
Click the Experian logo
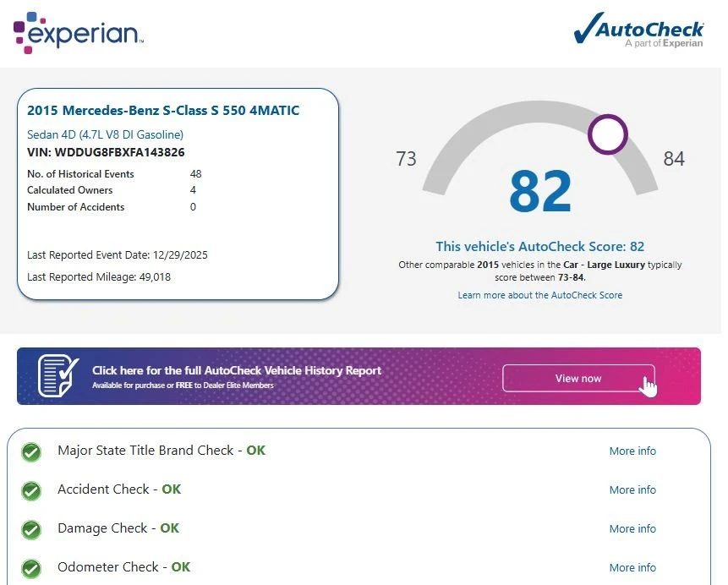[x=78, y=33]
